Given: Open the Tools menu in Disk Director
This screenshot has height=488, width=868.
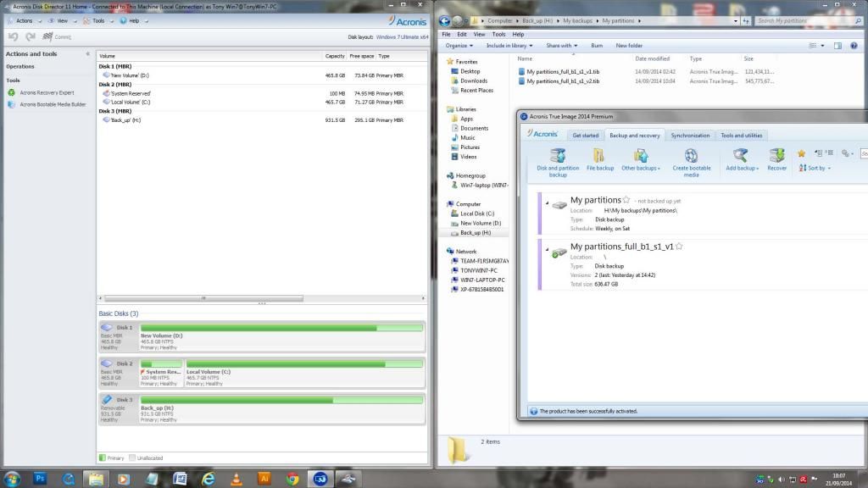Looking at the screenshot, I should [x=98, y=21].
